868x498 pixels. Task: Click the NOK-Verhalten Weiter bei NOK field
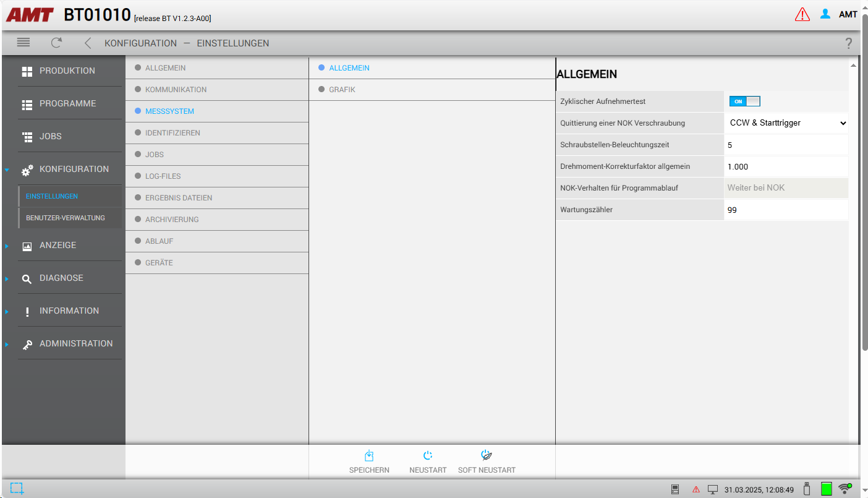coord(786,188)
